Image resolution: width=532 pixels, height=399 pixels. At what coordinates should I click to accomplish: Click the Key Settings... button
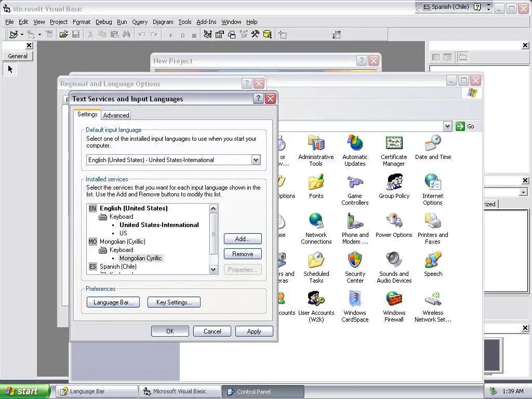click(174, 302)
